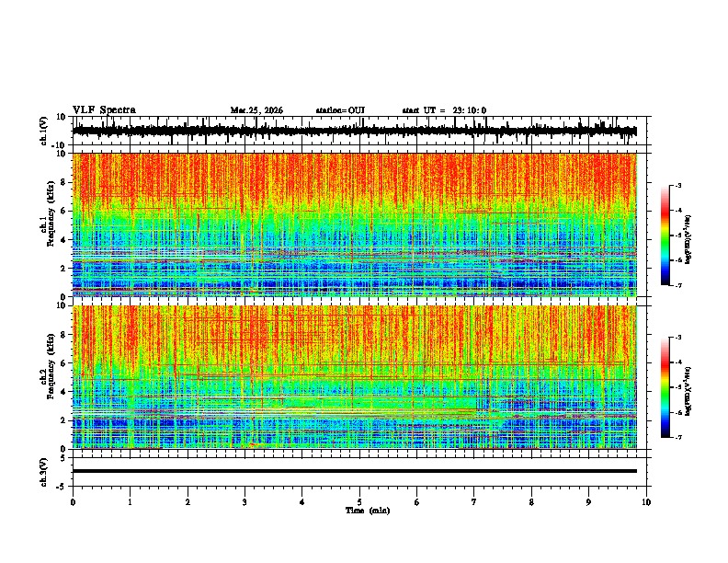Screen dimensions: 728x563
Task: Click time axis tick label "3"
Action: point(245,502)
